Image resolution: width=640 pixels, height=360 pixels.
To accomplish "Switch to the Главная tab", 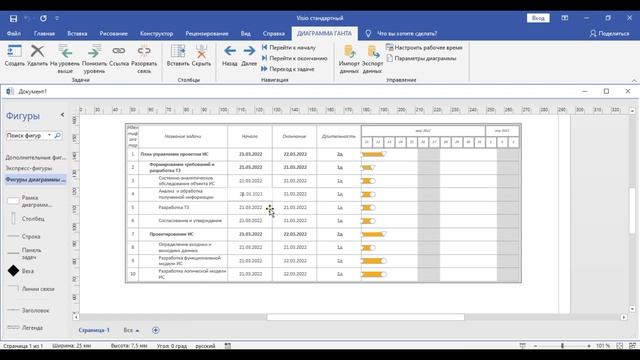I will pos(44,33).
